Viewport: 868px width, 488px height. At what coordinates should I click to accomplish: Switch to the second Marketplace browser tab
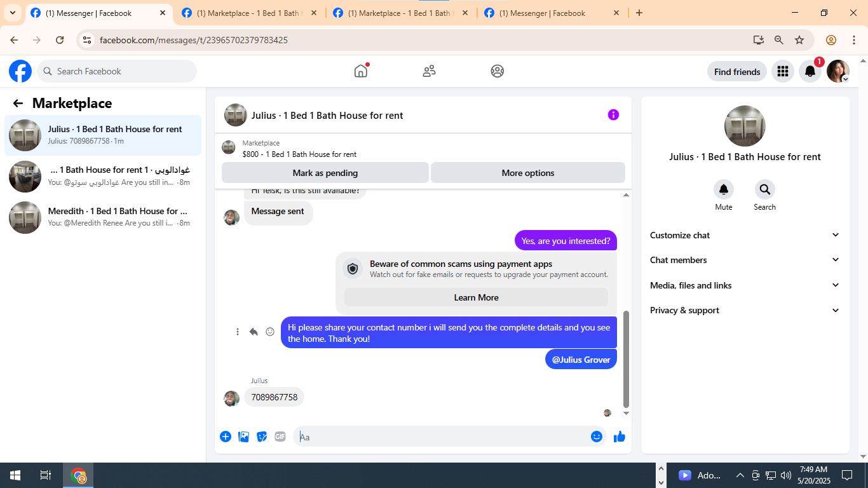(250, 13)
